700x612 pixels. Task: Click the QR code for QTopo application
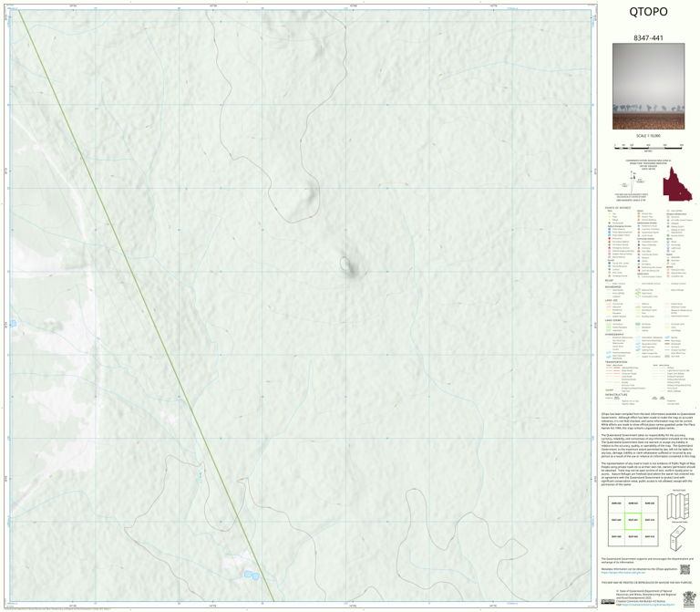click(x=685, y=569)
